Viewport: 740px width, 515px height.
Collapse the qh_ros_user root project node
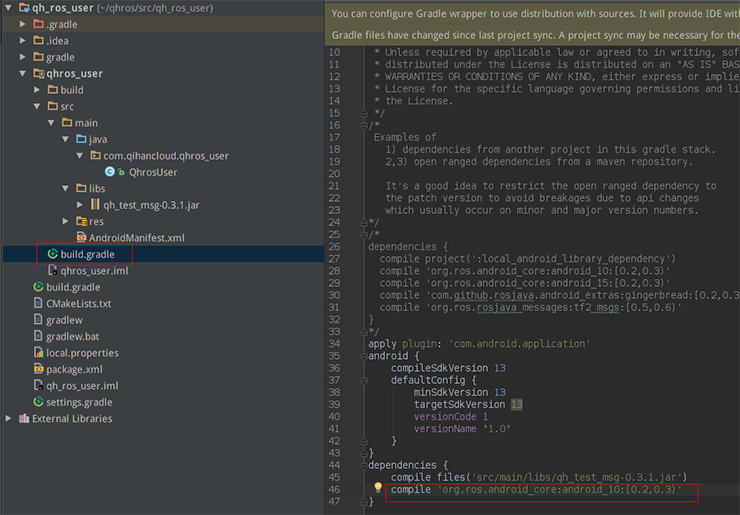point(8,8)
